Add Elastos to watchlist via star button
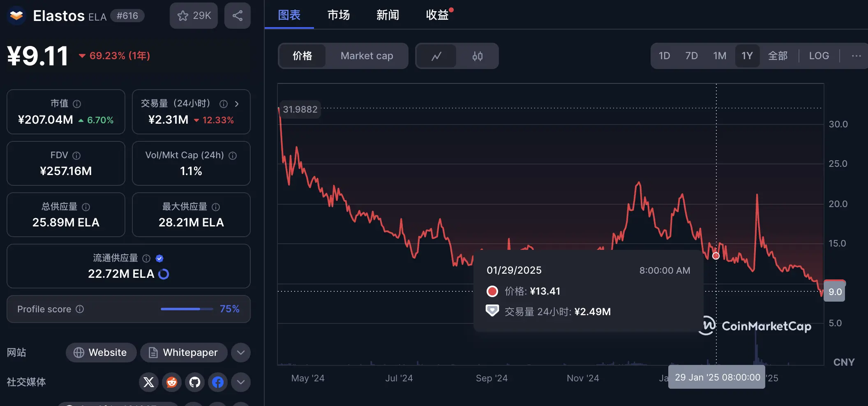 tap(194, 16)
